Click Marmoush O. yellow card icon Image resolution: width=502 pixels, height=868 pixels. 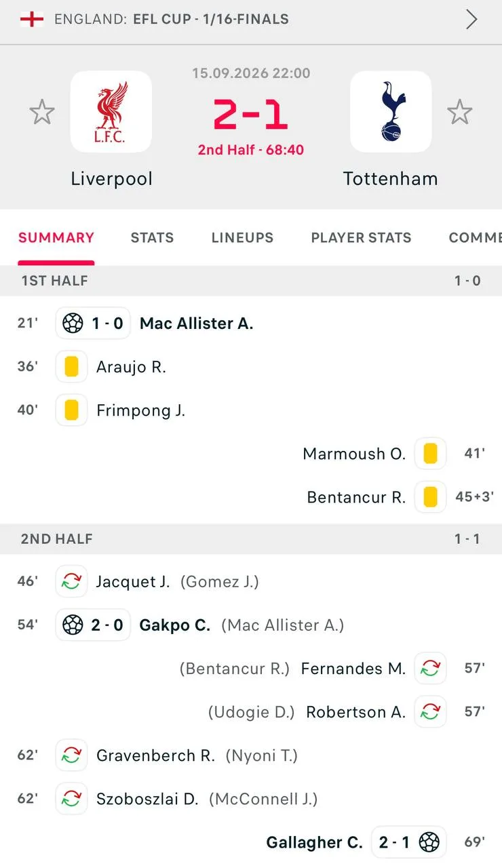[430, 454]
